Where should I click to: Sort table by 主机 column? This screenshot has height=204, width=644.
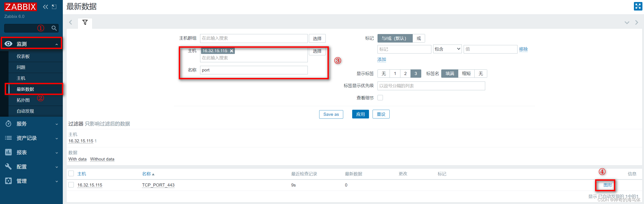coord(82,174)
